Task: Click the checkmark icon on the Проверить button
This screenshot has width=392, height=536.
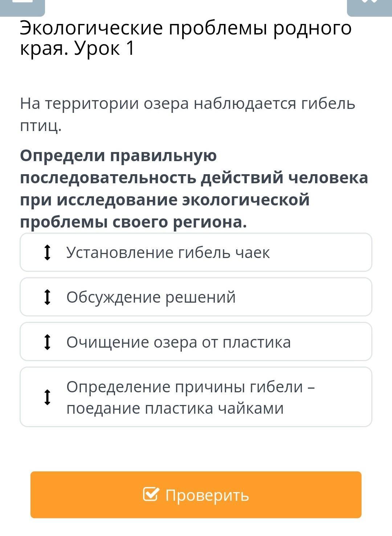Action: (x=151, y=494)
